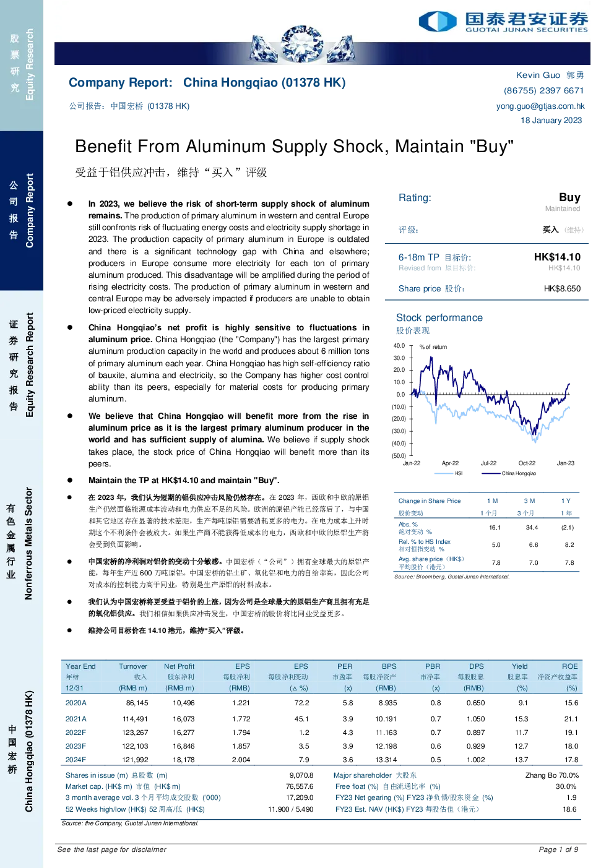The width and height of the screenshot is (614, 868).
Task: Click the HSI legend entry
Action: (x=449, y=473)
